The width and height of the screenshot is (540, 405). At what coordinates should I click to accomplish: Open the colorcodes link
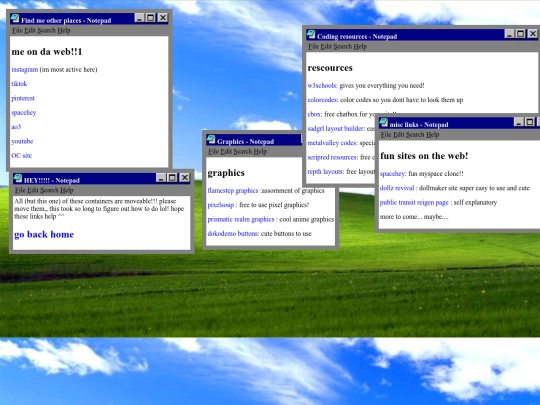click(x=322, y=100)
